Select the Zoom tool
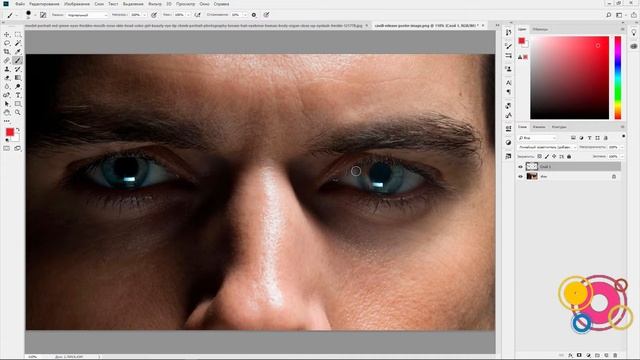 click(x=18, y=112)
